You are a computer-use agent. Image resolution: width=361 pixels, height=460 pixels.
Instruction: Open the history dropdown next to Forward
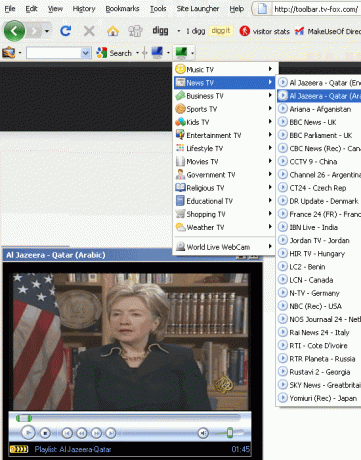[47, 31]
